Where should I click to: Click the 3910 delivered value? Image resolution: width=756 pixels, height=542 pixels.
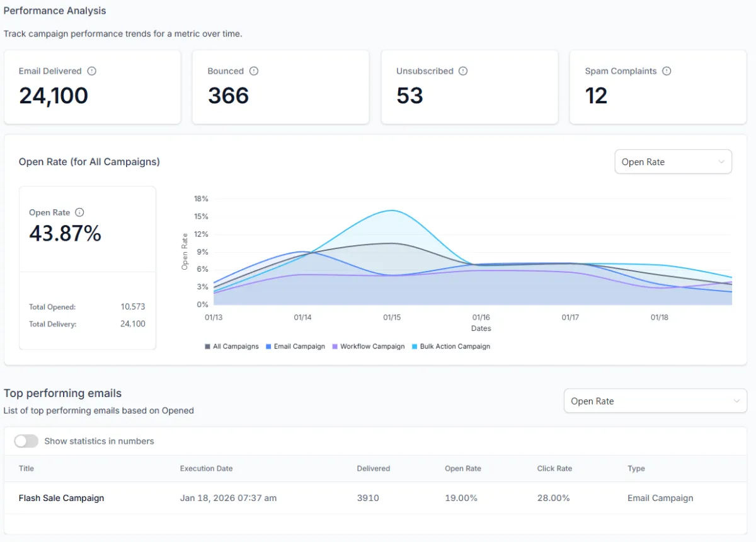(368, 498)
